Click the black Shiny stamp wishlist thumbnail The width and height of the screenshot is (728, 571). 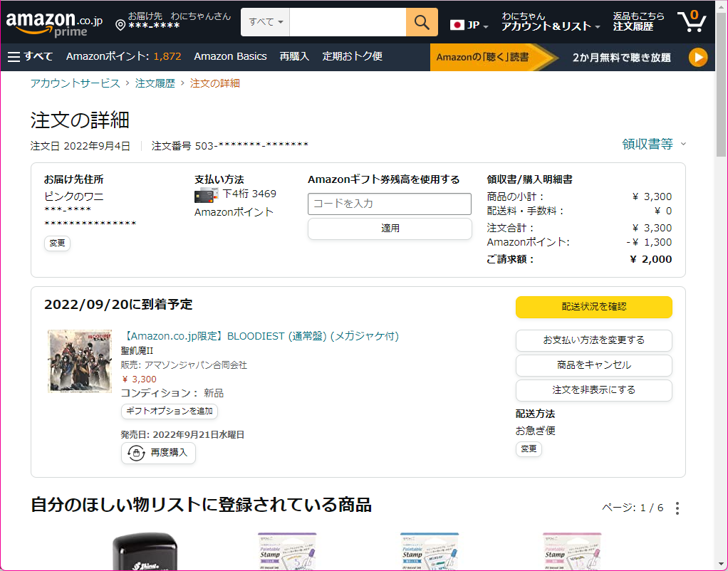(145, 552)
